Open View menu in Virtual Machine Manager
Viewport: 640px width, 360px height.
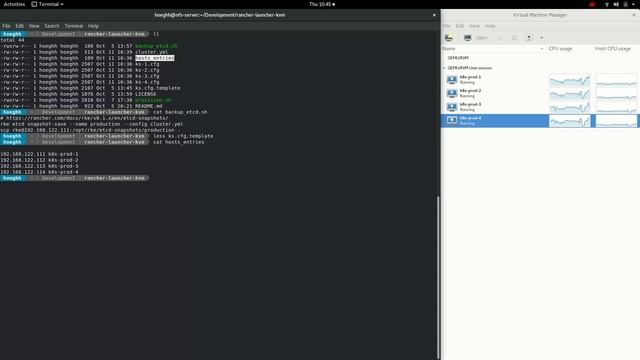474,26
